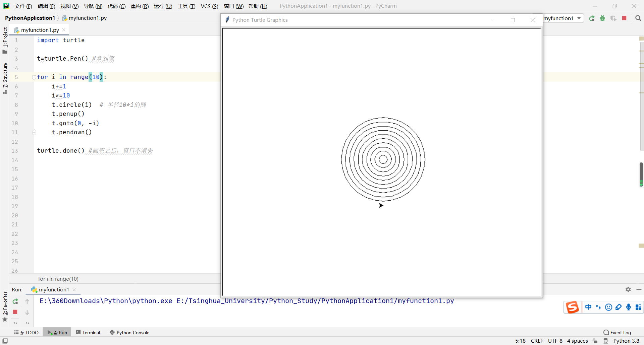Image resolution: width=644 pixels, height=345 pixels.
Task: Click Rerun icon in the Run panel
Action: (15, 301)
